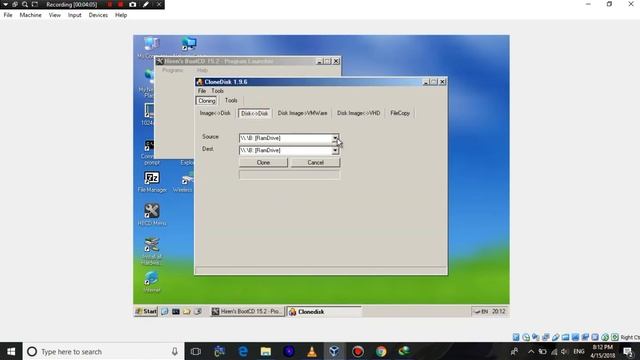Expand the Dest drive dropdown arrow
Screen dimensions: 640x360
click(335, 151)
